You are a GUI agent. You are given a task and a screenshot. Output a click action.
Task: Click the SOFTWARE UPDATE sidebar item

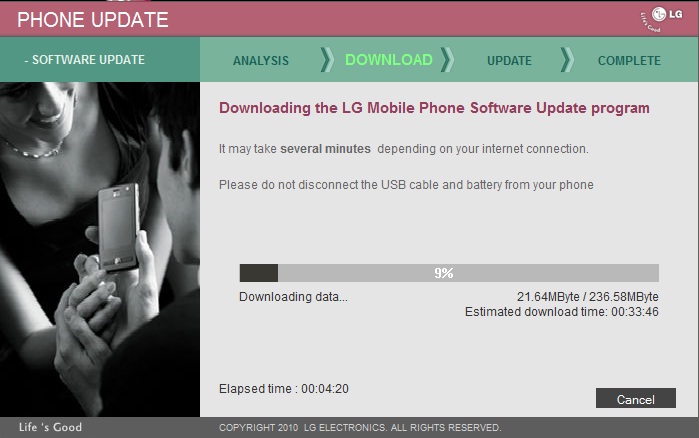(85, 60)
